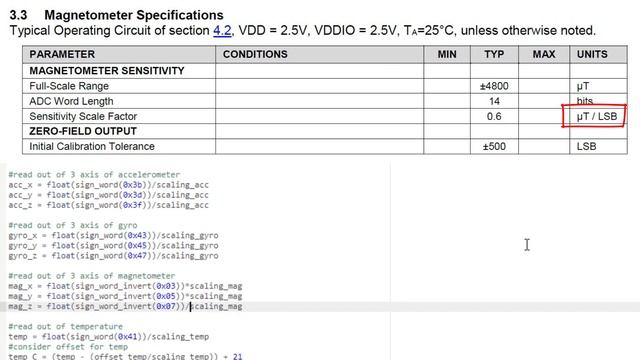Click the section heading Magnetometer Specifications
The height and width of the screenshot is (360, 640).
(134, 15)
